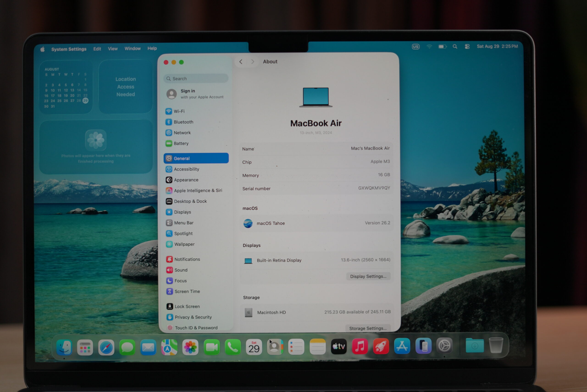Open Music from the Dock
The image size is (587, 392).
tap(360, 346)
